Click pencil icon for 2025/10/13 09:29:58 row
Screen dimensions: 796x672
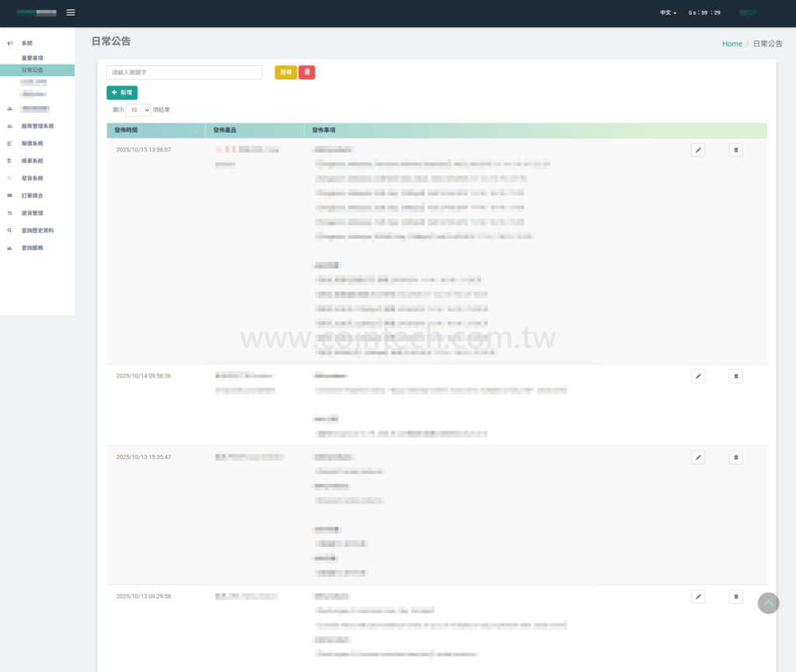[x=698, y=597]
